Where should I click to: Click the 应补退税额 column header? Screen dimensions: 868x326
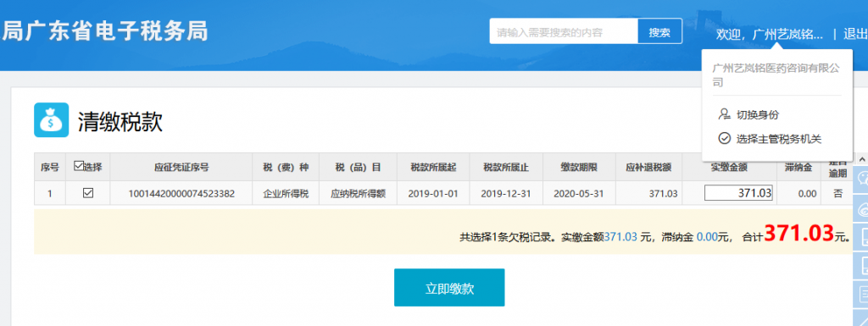tap(648, 168)
